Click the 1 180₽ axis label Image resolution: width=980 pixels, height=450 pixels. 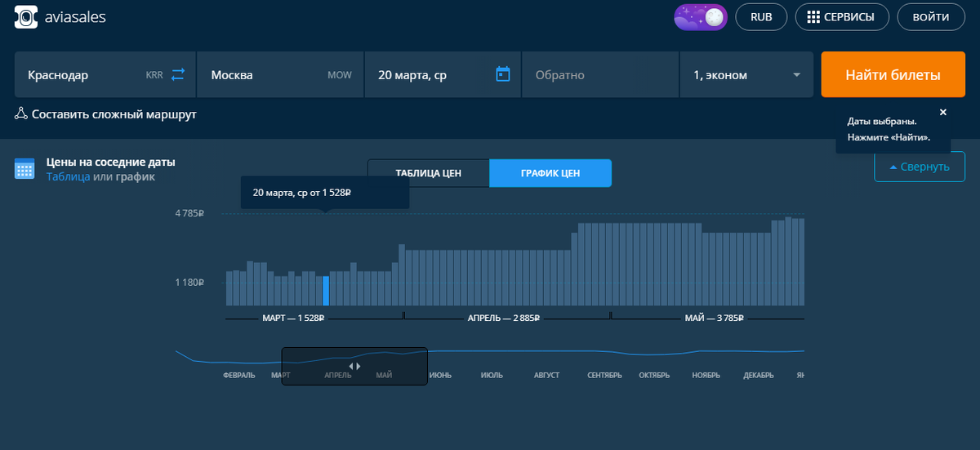(x=189, y=283)
